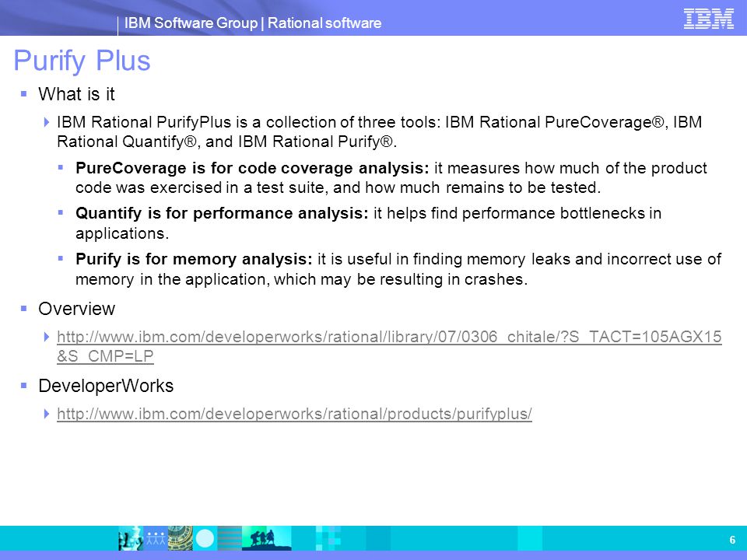
Task: Open the purifyplus developerWorks products link
Action: [x=294, y=413]
